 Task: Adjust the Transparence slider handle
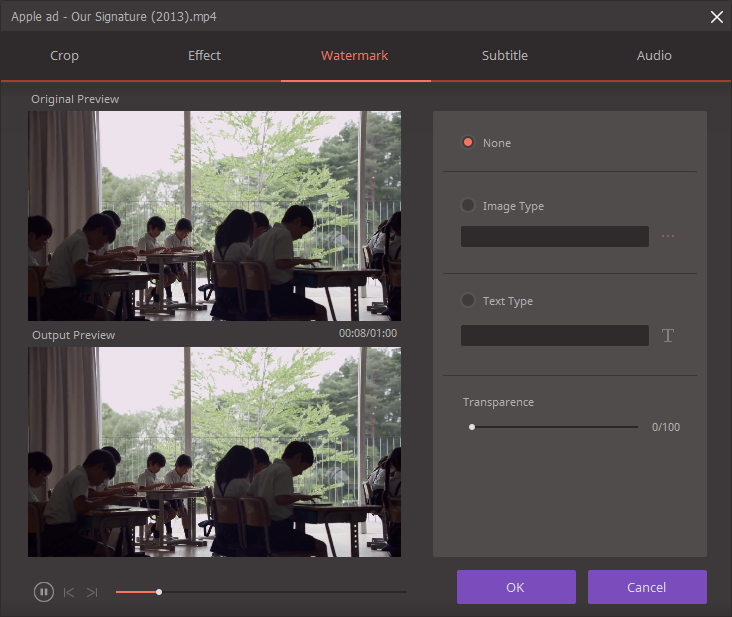[x=472, y=427]
